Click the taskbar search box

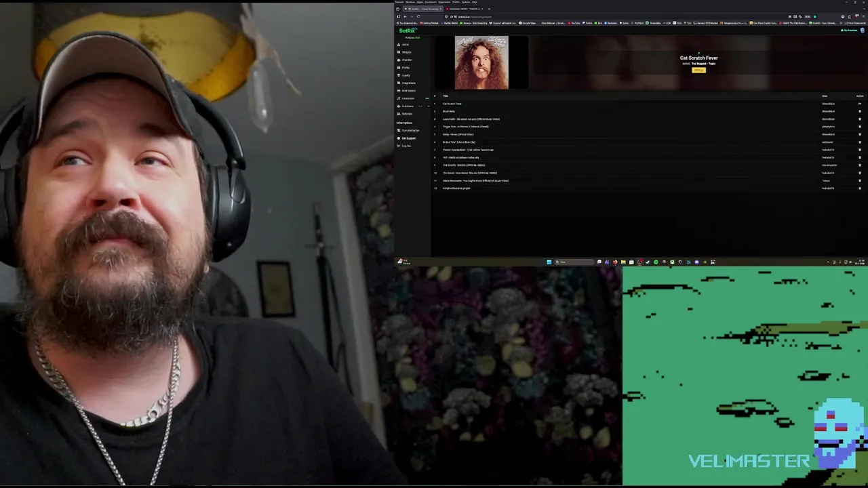tap(574, 262)
